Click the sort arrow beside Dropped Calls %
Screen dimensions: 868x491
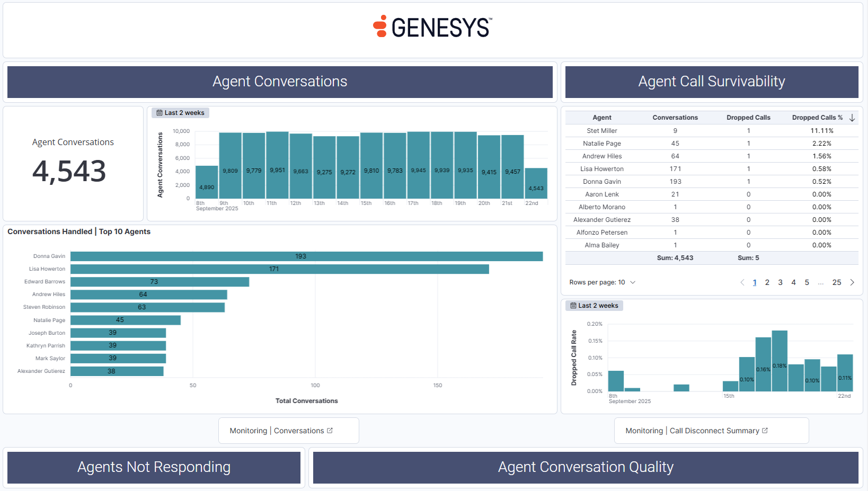pos(852,118)
